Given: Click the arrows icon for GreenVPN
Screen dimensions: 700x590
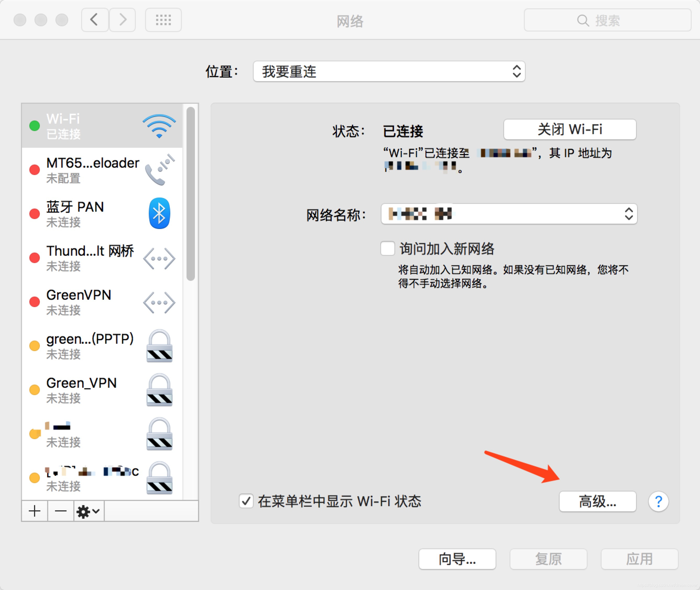Looking at the screenshot, I should pyautogui.click(x=159, y=303).
